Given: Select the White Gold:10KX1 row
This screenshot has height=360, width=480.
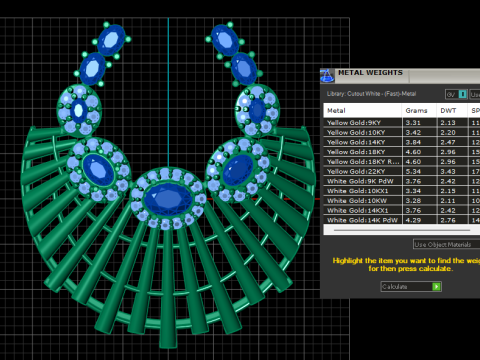Looking at the screenshot, I should pyautogui.click(x=402, y=191).
